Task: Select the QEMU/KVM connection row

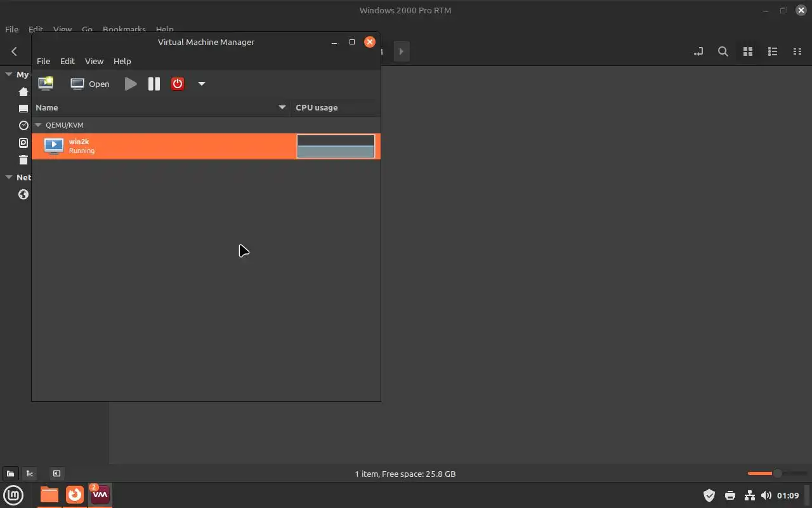Action: (206, 125)
